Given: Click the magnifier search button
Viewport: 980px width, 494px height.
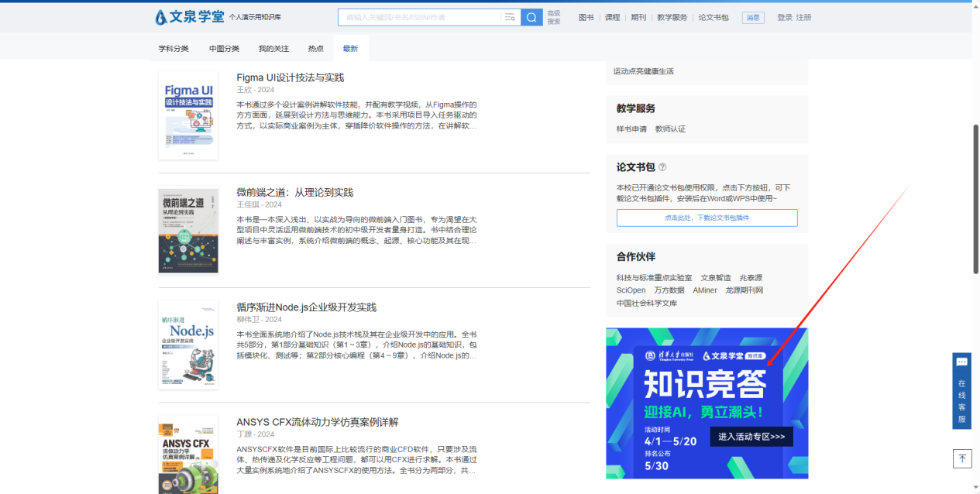Looking at the screenshot, I should pos(531,17).
